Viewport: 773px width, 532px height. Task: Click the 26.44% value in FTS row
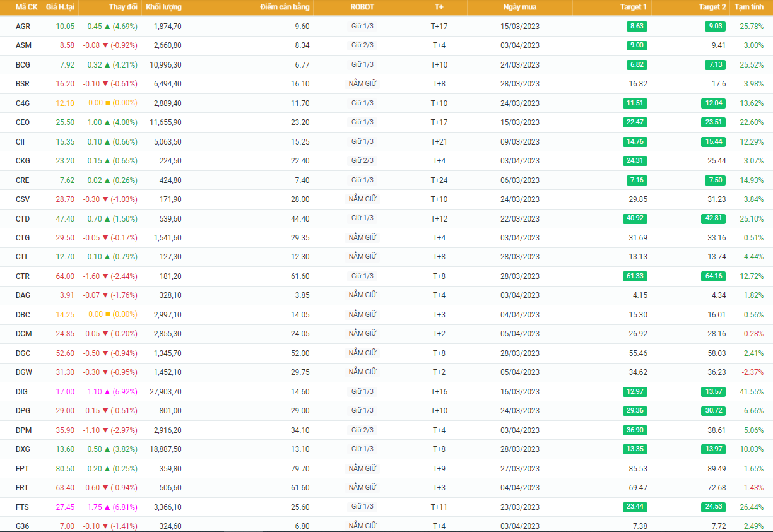coord(752,507)
